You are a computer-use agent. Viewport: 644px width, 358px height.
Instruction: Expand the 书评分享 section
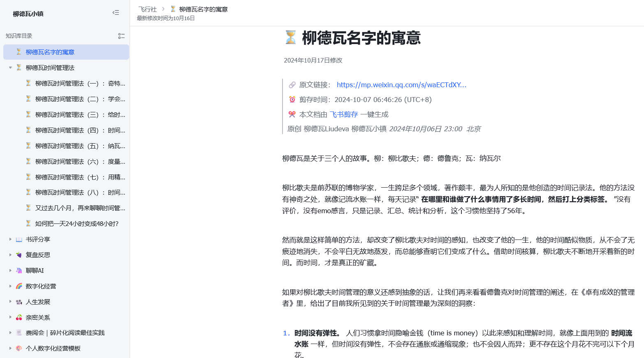[x=10, y=239]
